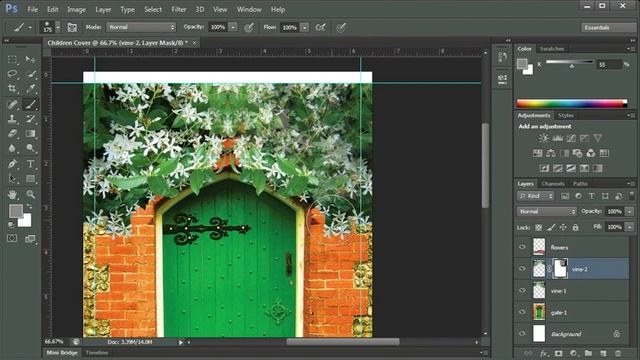Select the Clone Stamp tool
Image resolution: width=640 pixels, height=360 pixels.
[12, 119]
